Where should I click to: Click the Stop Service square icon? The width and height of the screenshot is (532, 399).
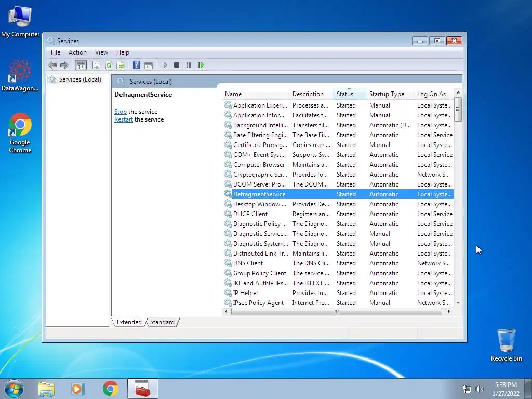click(x=177, y=65)
